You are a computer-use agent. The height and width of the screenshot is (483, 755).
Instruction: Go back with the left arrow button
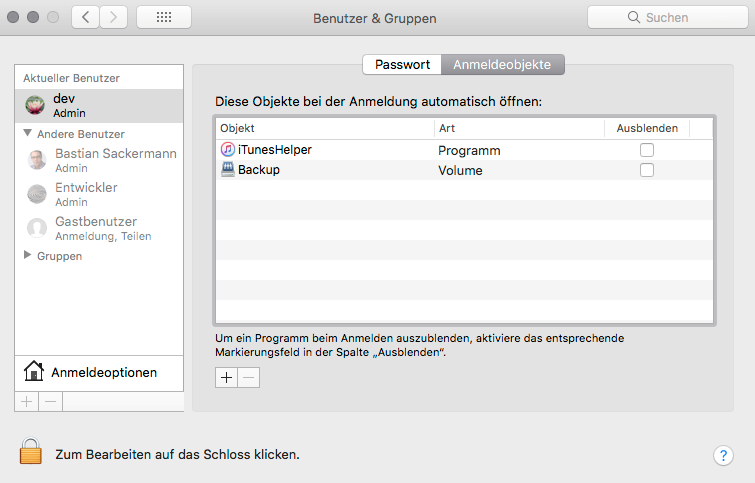(86, 18)
